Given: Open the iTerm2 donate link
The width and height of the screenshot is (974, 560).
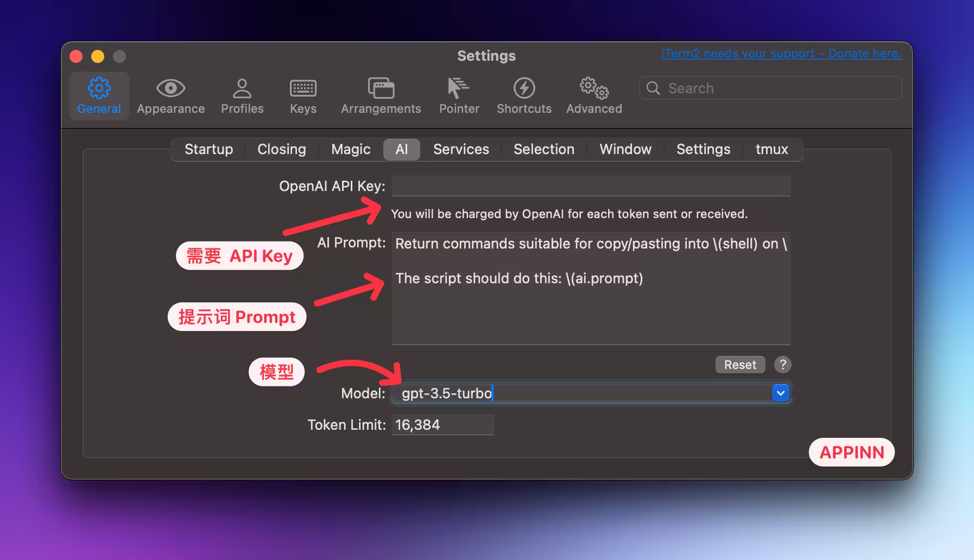Looking at the screenshot, I should tap(781, 54).
